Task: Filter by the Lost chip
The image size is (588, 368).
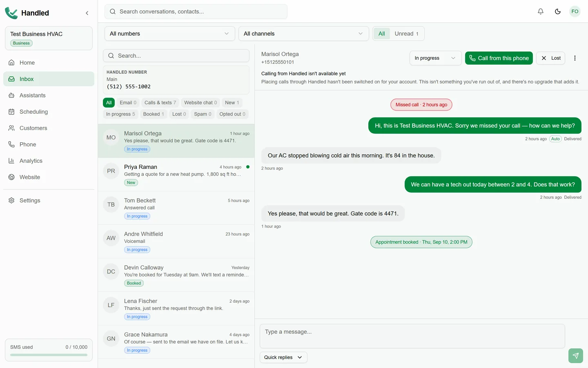Action: [179, 114]
